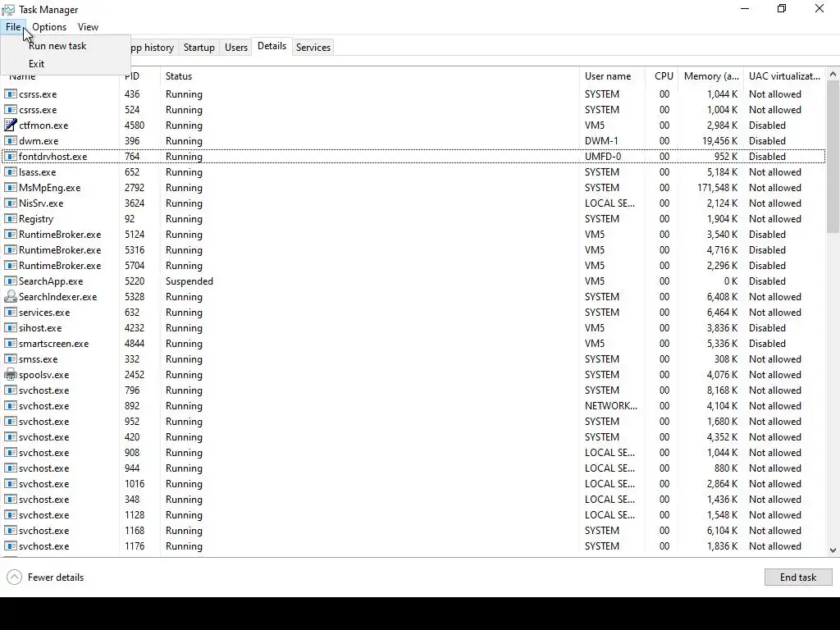Screen dimensions: 840x630
Task: Sort by the Status column header
Action: tap(370, 76)
